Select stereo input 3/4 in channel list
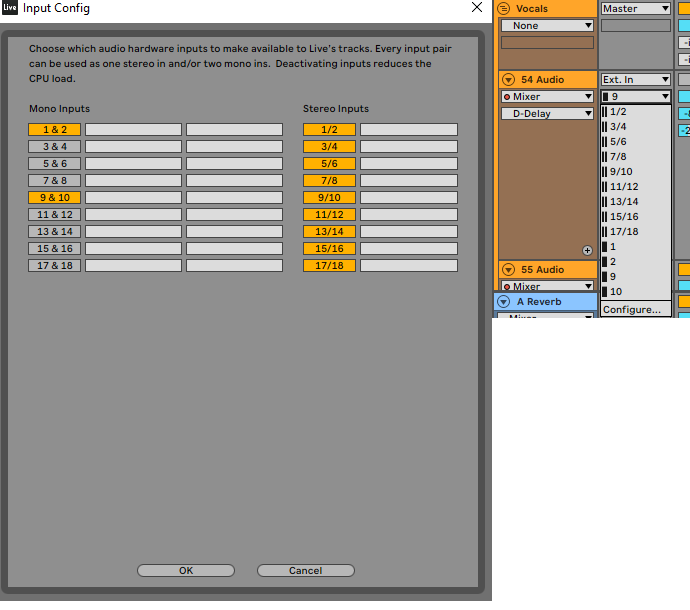This screenshot has width=690, height=610. click(x=636, y=127)
